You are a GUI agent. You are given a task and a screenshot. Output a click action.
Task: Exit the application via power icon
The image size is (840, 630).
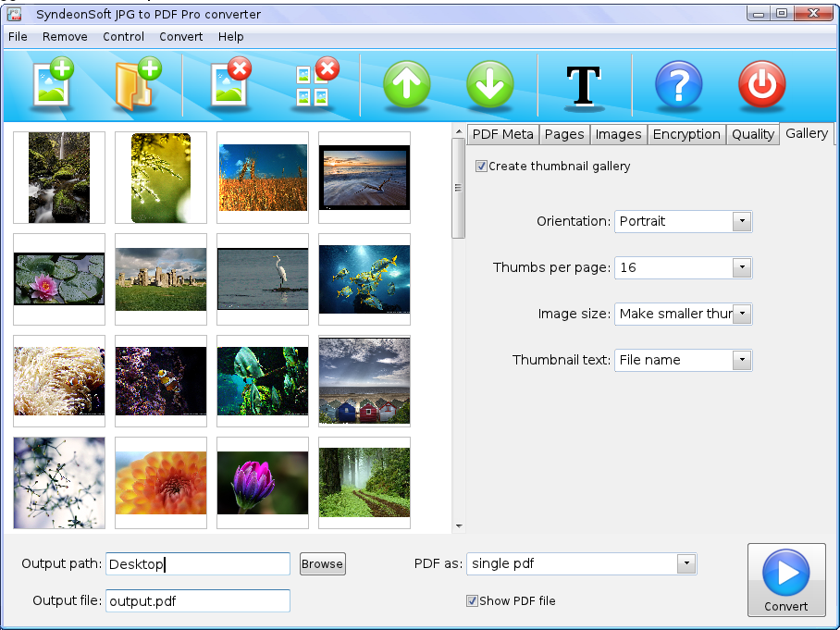761,85
